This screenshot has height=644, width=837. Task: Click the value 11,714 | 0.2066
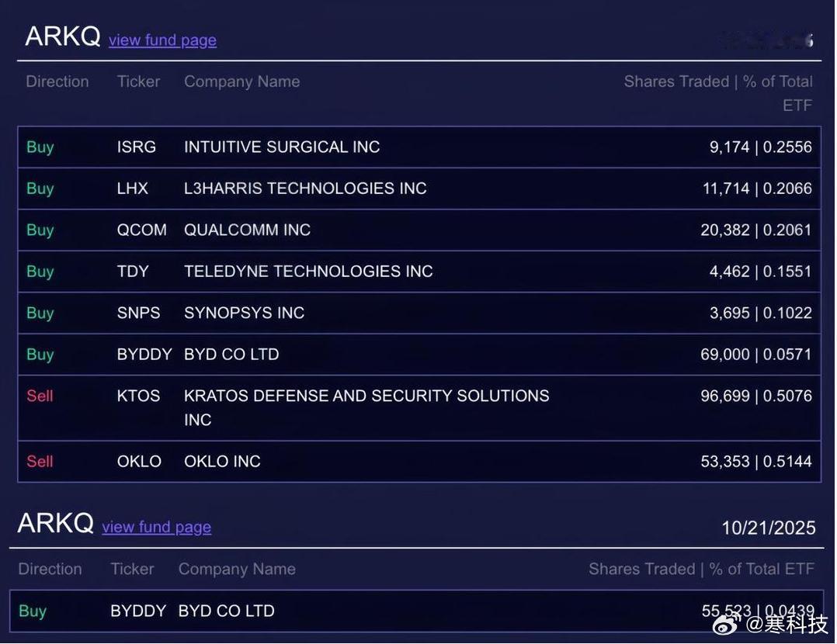point(758,189)
